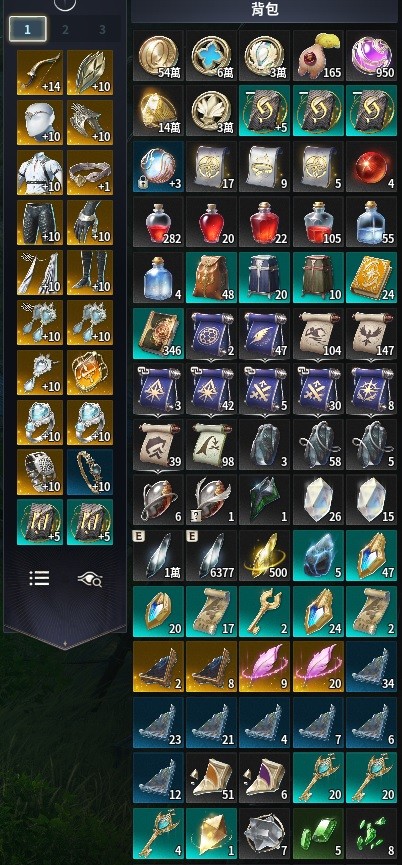This screenshot has height=865, width=402.
Task: Open the list view icon under equipment
Action: [x=40, y=578]
